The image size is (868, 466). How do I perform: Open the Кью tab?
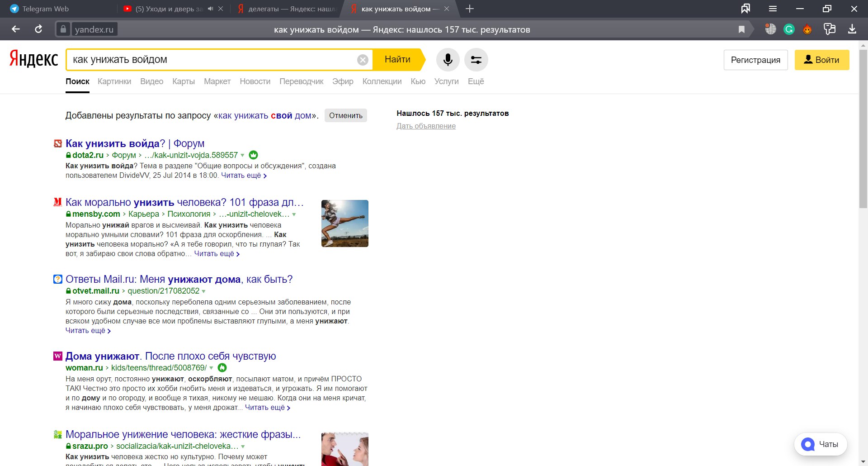(418, 81)
